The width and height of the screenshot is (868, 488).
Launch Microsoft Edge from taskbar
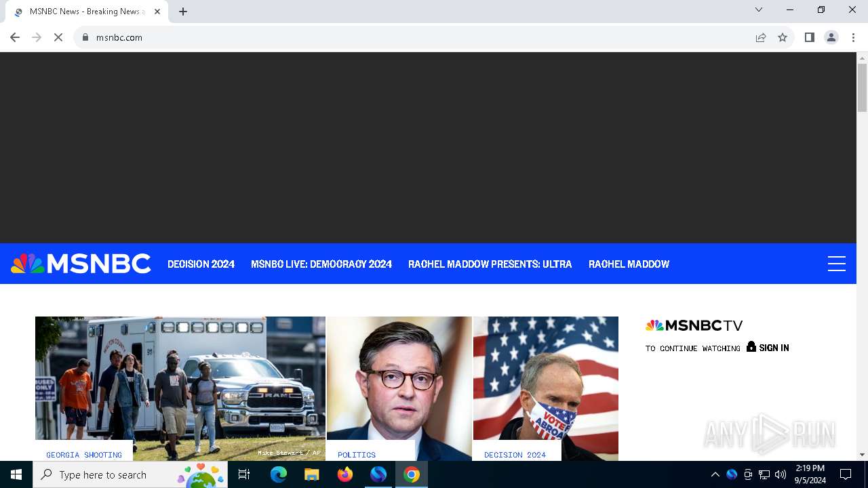click(x=279, y=474)
